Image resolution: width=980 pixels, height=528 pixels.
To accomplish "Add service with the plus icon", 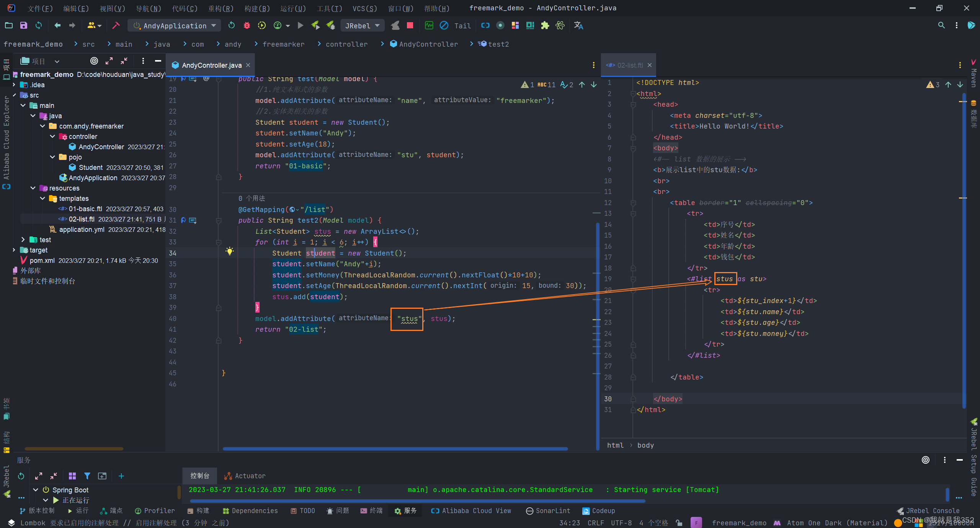I will pyautogui.click(x=121, y=476).
